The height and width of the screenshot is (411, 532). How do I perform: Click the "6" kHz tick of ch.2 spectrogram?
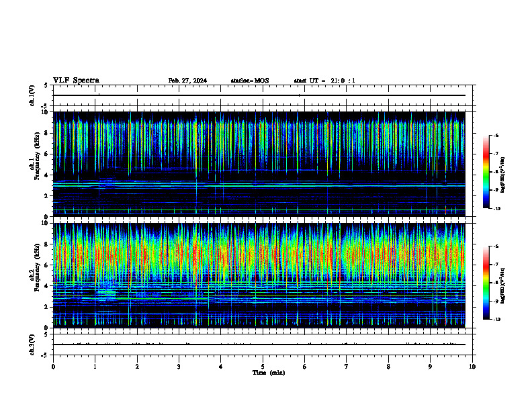tap(46, 265)
